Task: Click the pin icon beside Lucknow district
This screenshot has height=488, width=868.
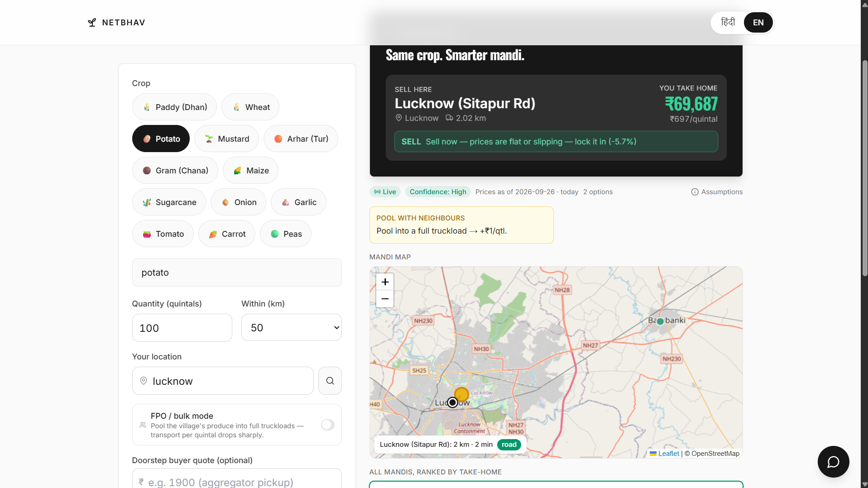Action: coord(398,118)
